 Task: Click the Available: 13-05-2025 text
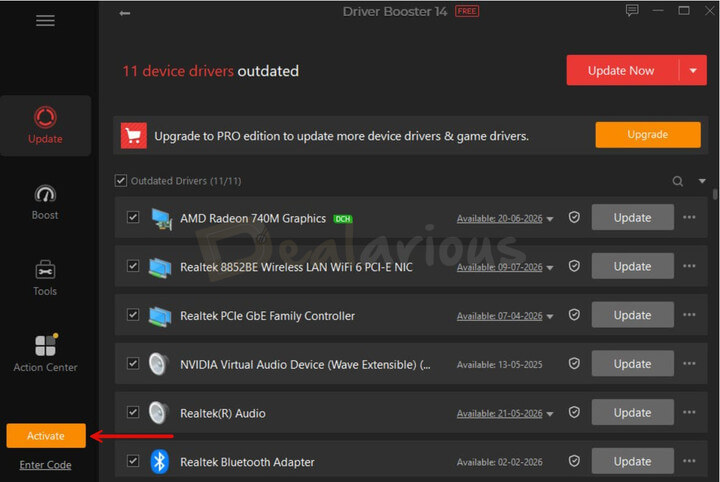499,364
